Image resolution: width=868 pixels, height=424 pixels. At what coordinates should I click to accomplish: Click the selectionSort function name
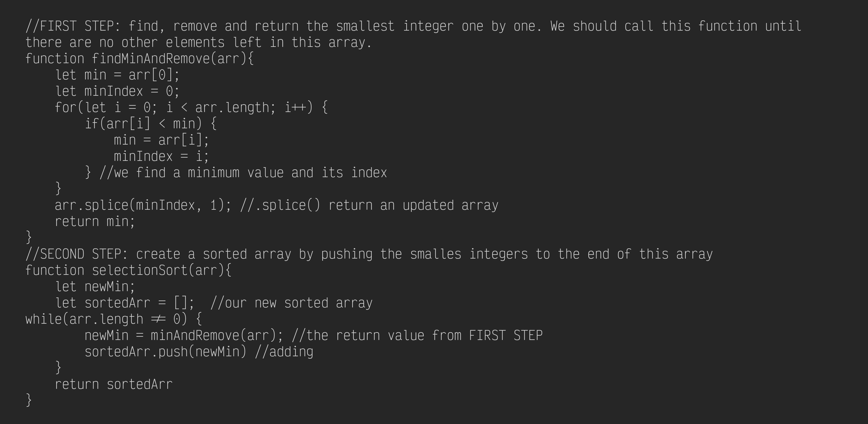point(140,270)
